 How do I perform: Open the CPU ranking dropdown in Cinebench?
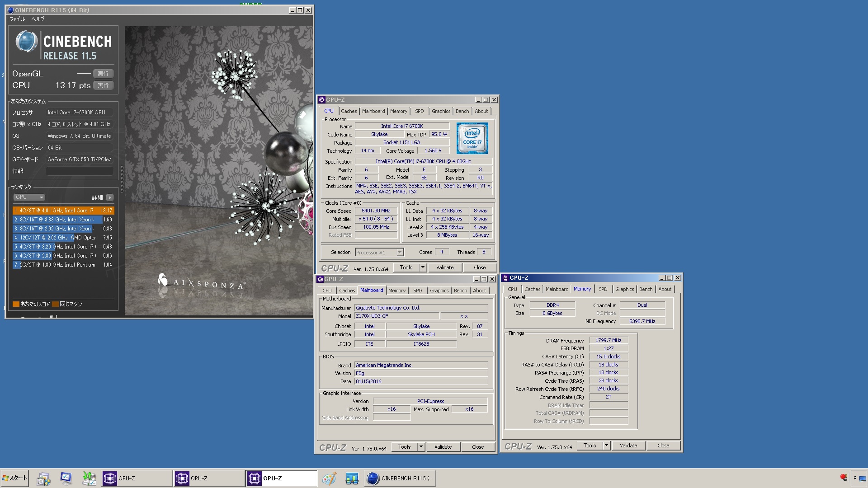coord(29,197)
